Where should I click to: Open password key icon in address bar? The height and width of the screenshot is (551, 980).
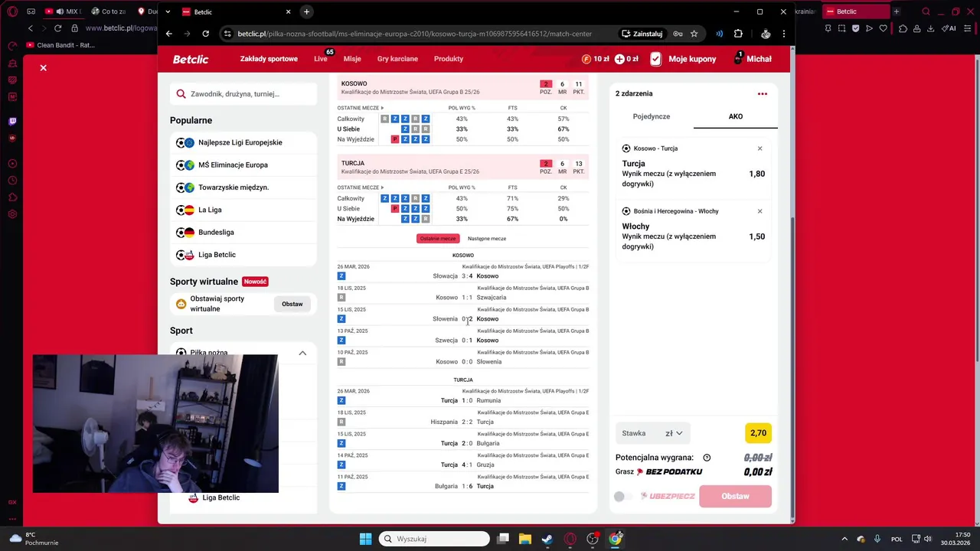(x=678, y=34)
